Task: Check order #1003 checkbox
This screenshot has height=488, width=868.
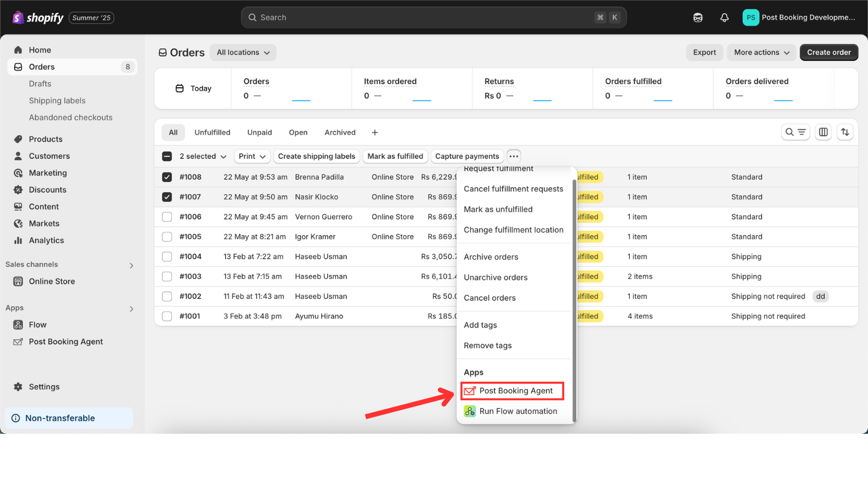Action: [167, 277]
